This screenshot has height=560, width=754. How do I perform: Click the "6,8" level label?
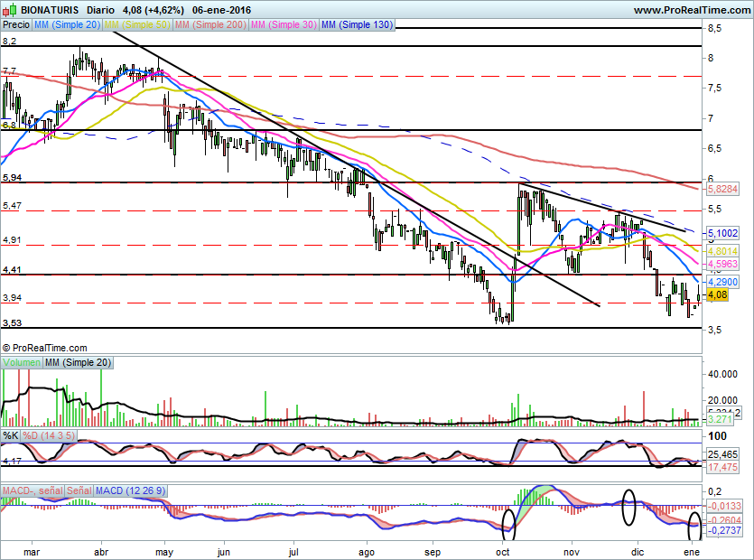[x=9, y=125]
